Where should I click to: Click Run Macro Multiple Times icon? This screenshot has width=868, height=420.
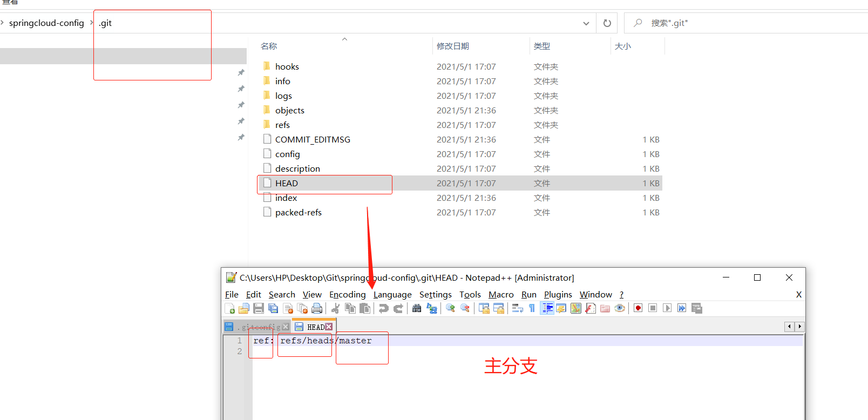682,308
